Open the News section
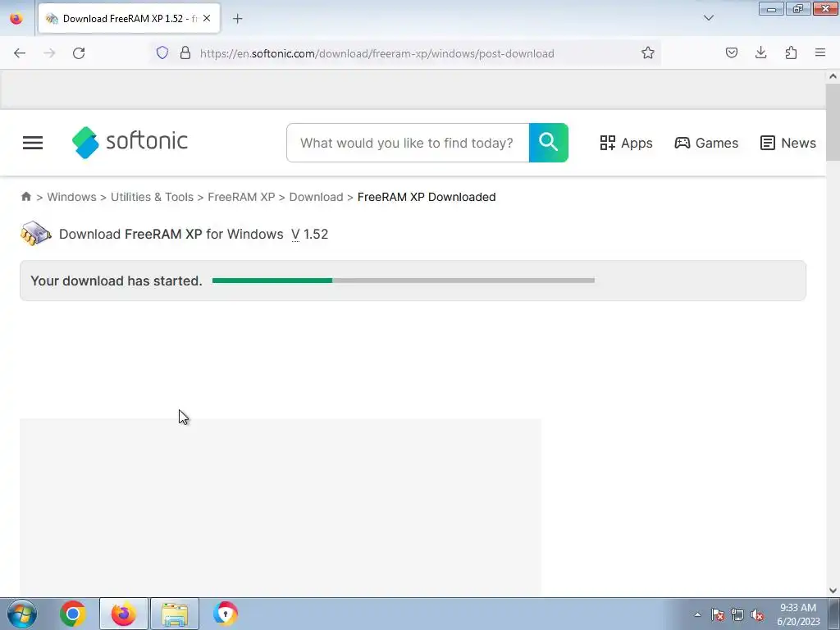 pyautogui.click(x=788, y=143)
